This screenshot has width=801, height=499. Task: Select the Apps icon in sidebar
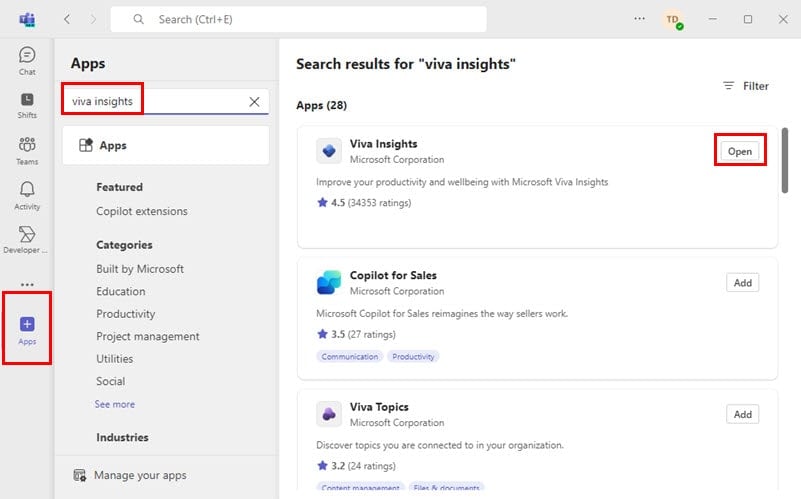pos(27,329)
